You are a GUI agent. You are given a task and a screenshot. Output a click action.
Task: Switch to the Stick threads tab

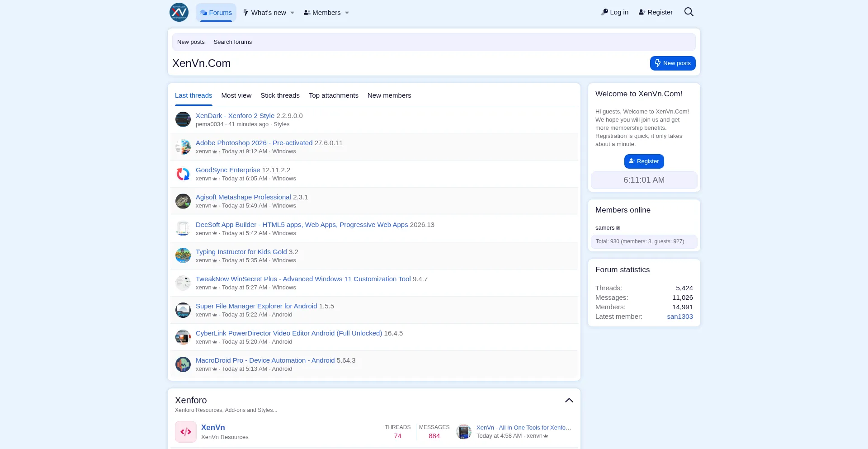(x=280, y=95)
